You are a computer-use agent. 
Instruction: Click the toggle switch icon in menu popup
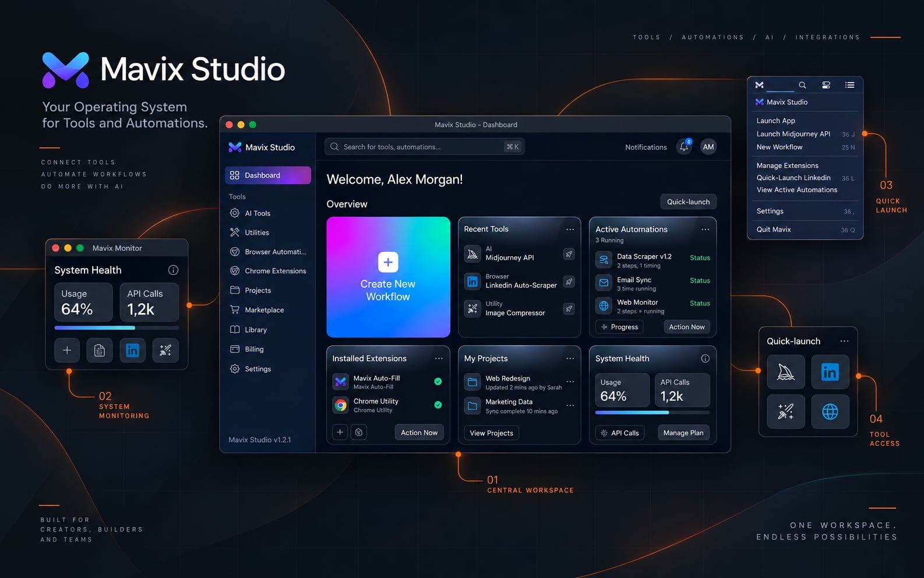[x=826, y=85]
